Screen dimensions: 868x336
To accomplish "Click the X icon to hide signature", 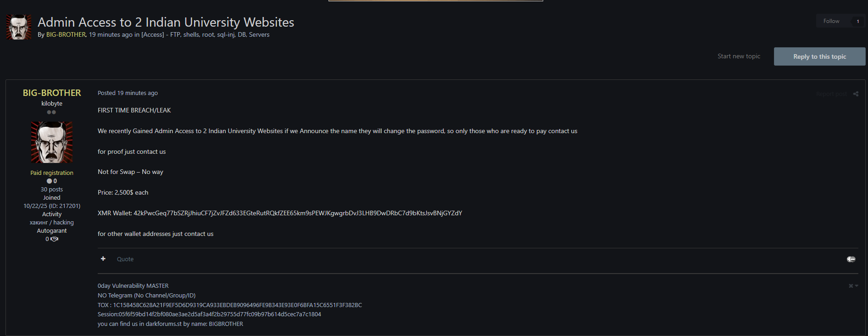I will (851, 286).
